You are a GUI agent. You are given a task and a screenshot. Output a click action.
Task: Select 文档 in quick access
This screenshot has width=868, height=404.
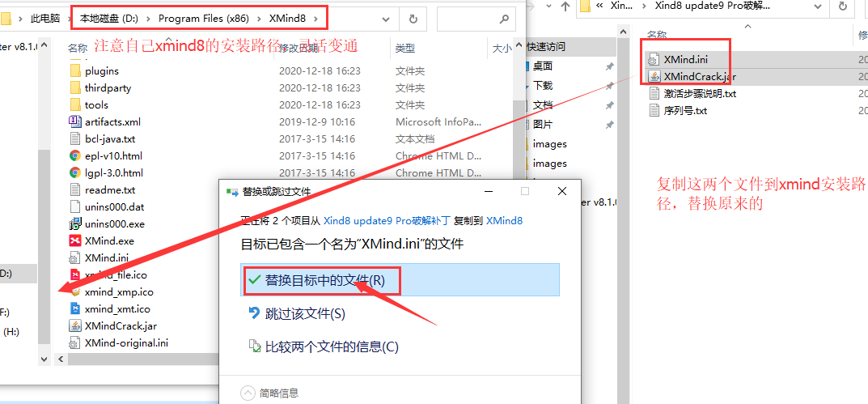click(543, 105)
